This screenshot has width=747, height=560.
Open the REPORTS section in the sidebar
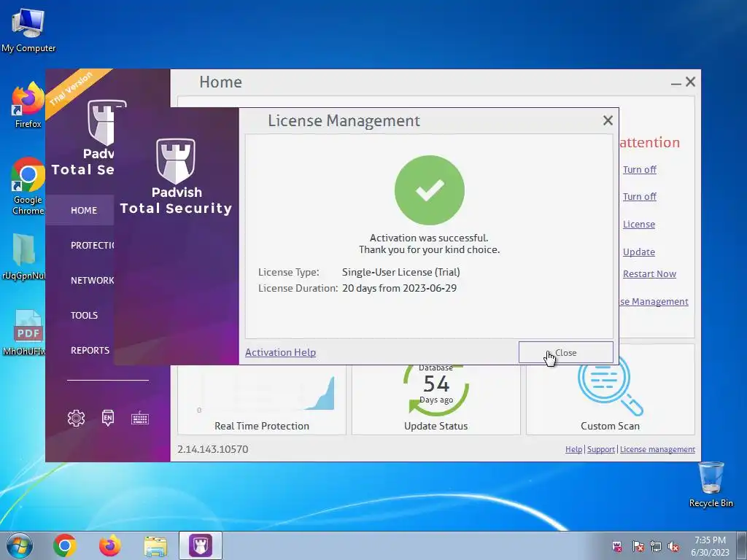click(x=90, y=351)
